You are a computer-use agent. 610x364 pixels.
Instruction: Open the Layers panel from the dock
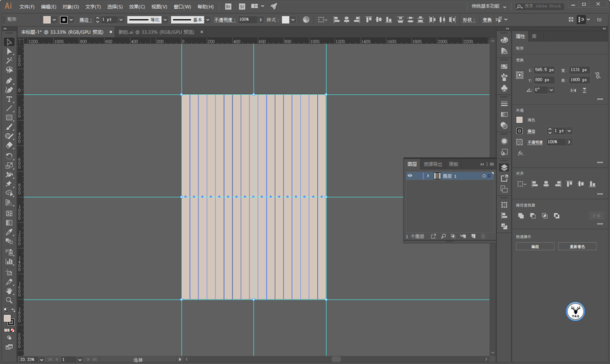504,167
